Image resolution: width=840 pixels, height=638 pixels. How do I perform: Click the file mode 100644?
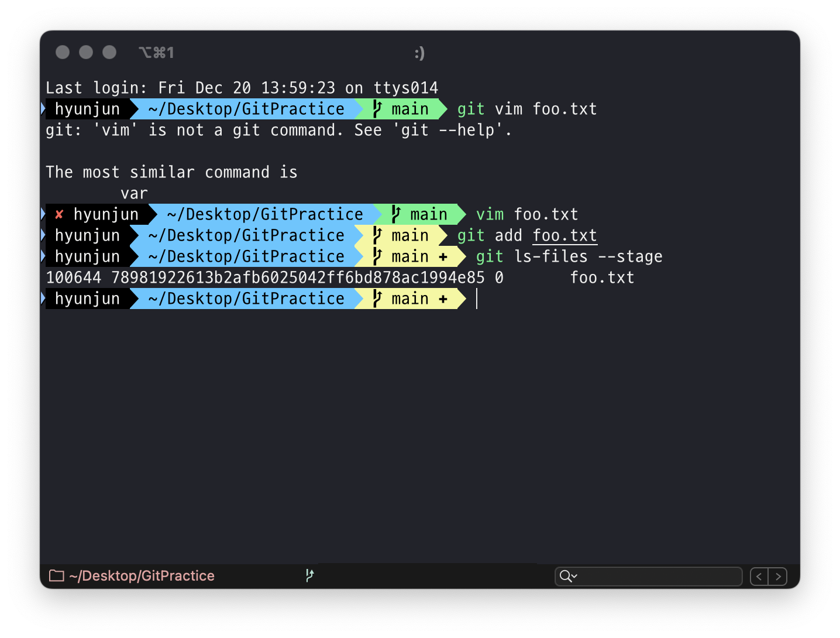[x=74, y=277]
